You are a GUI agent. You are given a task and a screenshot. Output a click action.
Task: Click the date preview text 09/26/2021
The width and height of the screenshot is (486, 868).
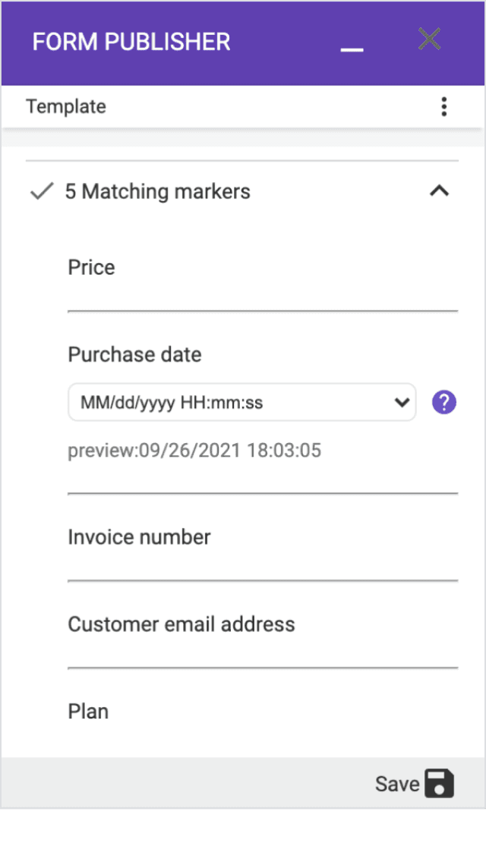[x=194, y=451]
